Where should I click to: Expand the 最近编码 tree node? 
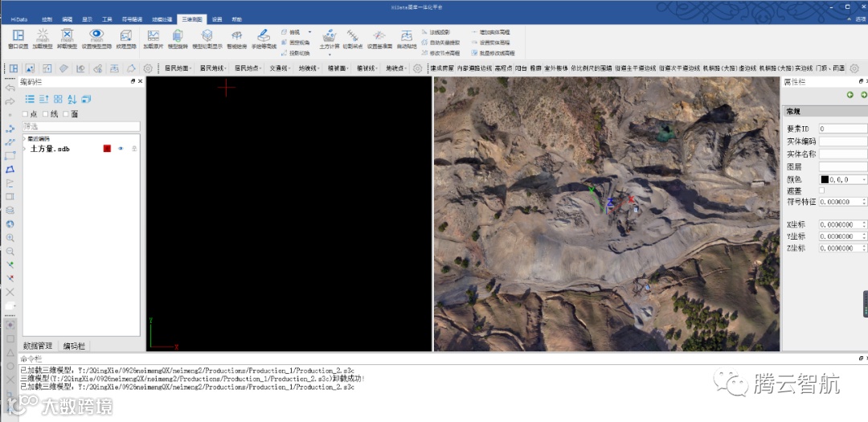[x=24, y=138]
